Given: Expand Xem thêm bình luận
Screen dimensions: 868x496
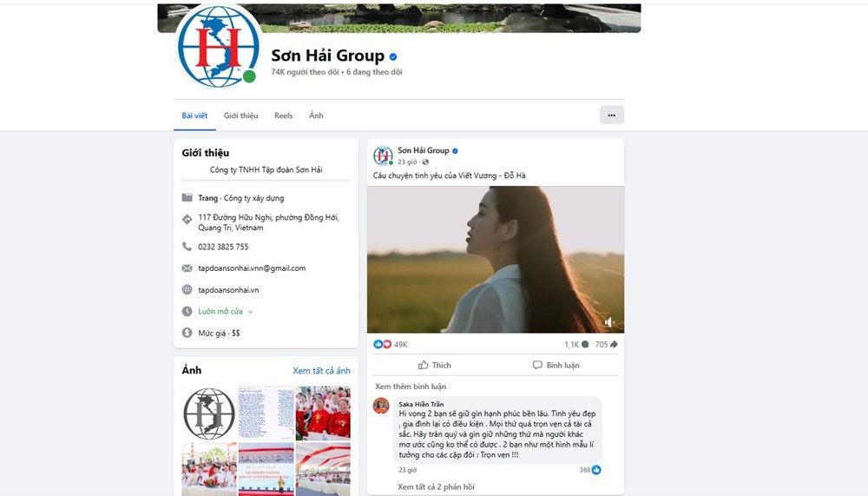Looking at the screenshot, I should click(411, 387).
